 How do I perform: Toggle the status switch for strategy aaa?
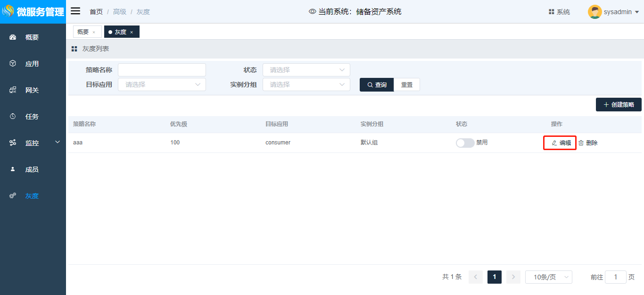coord(465,143)
